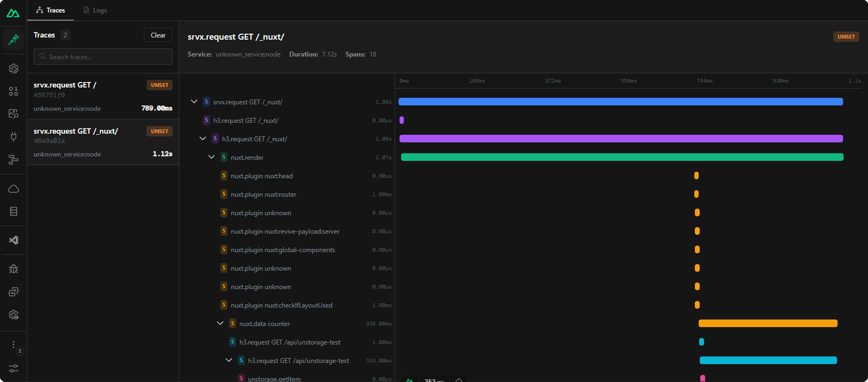Click the 789.00ms duration in the trace list

pos(157,108)
